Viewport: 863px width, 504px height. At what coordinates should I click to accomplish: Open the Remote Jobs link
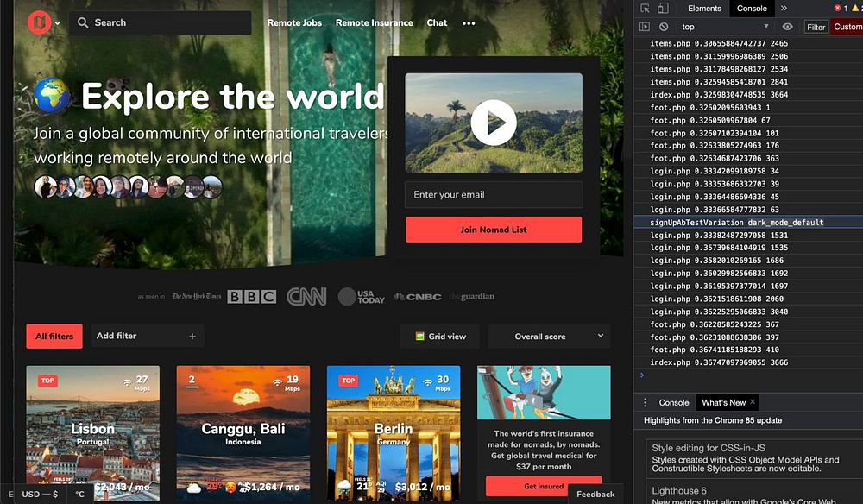[x=294, y=22]
